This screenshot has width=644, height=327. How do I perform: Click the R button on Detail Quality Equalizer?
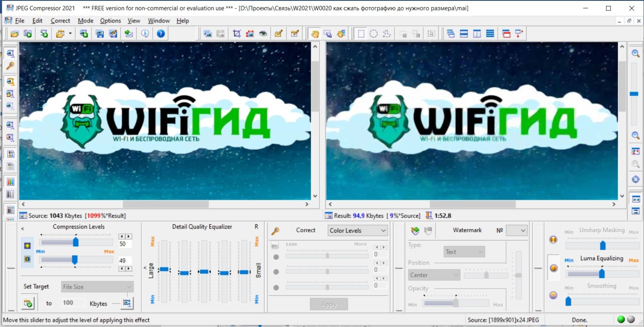tap(257, 227)
